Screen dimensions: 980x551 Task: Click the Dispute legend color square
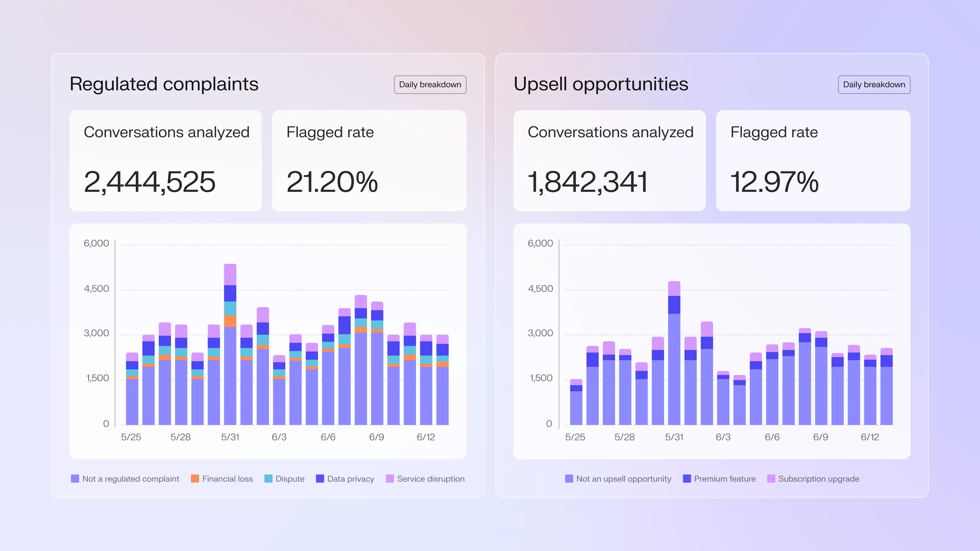coord(268,479)
